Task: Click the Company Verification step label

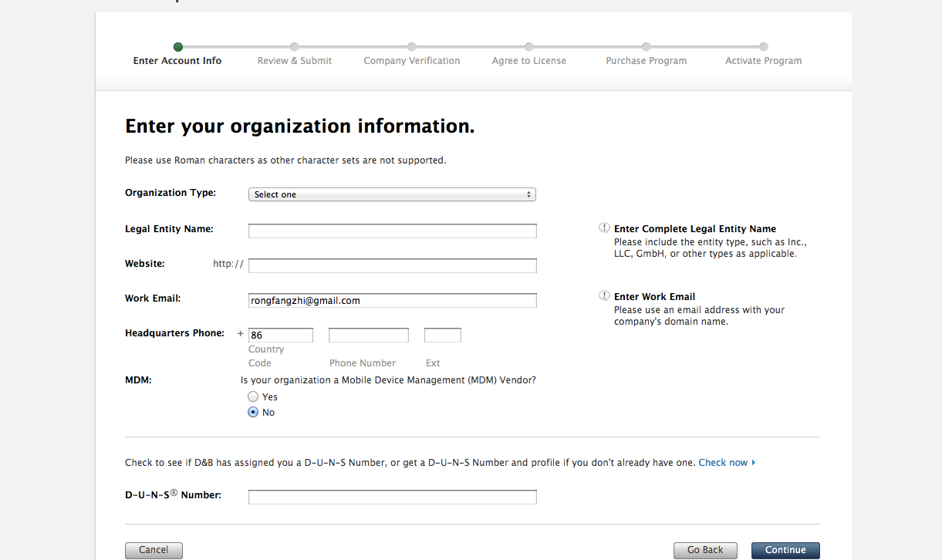Action: pos(412,61)
